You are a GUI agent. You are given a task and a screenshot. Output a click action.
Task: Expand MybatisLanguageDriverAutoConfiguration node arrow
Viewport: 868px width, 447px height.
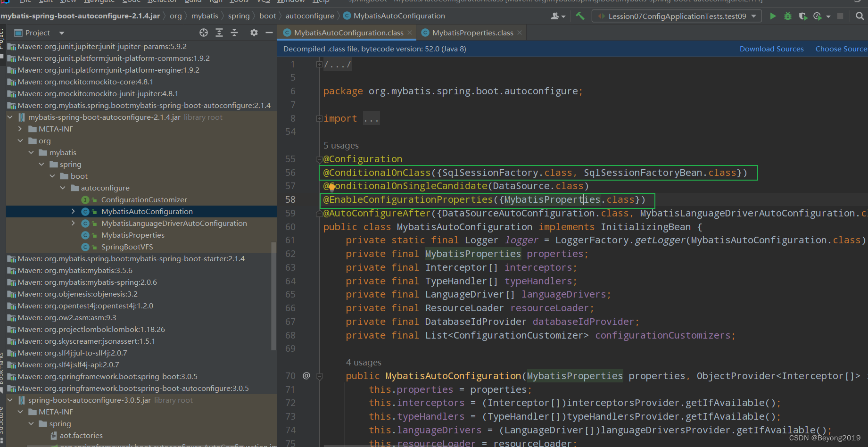click(73, 223)
